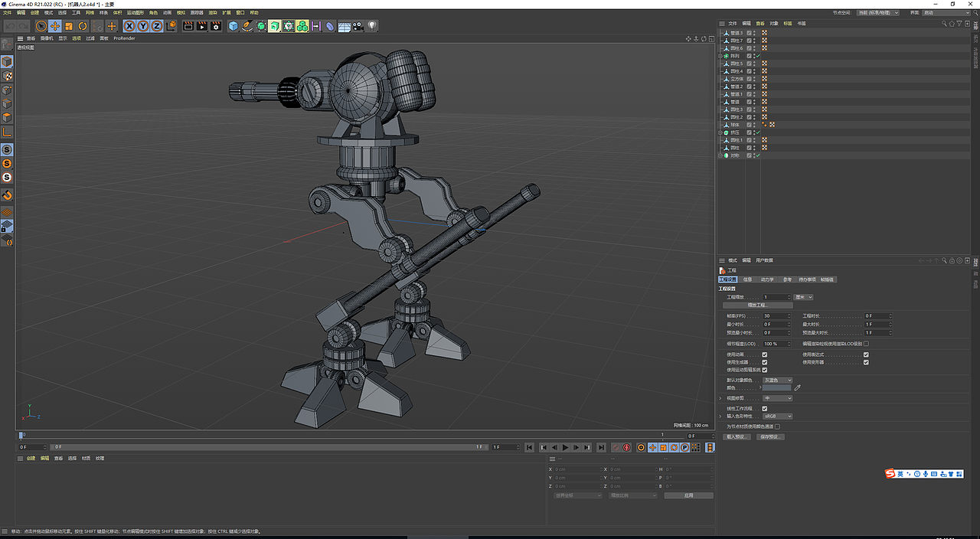Click the 应用 button in coordinates panel
The width and height of the screenshot is (980, 539).
(688, 495)
